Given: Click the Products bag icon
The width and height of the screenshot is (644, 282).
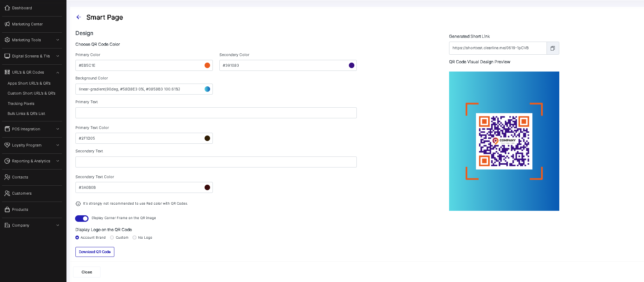Looking at the screenshot, I should pos(7,209).
